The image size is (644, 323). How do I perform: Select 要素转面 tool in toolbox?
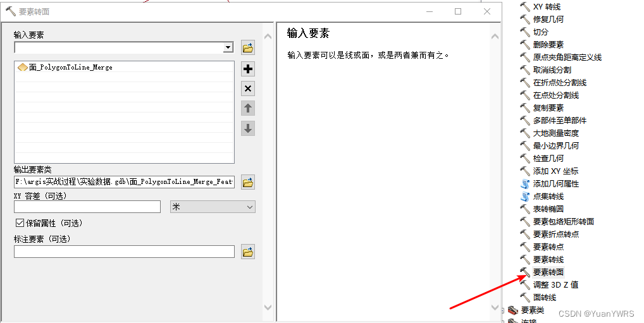point(548,272)
